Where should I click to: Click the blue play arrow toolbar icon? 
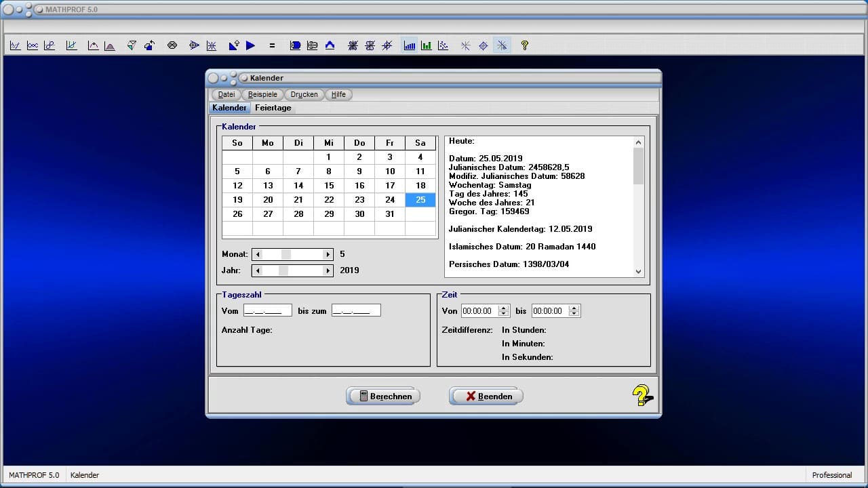pyautogui.click(x=250, y=45)
